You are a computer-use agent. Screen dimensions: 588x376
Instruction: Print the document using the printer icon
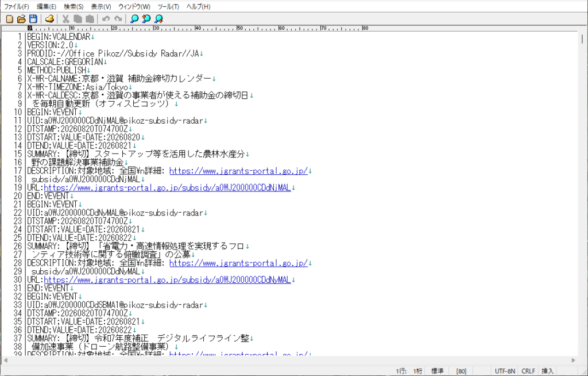pos(49,19)
